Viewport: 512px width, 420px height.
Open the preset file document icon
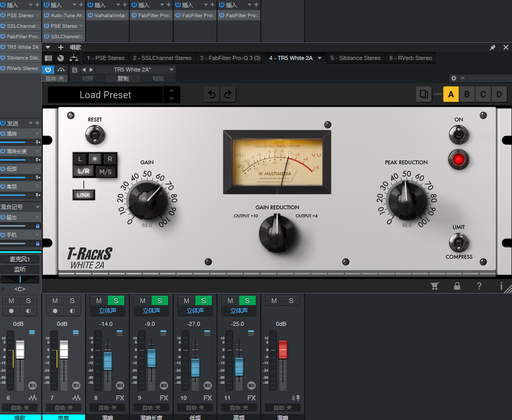coord(75,69)
